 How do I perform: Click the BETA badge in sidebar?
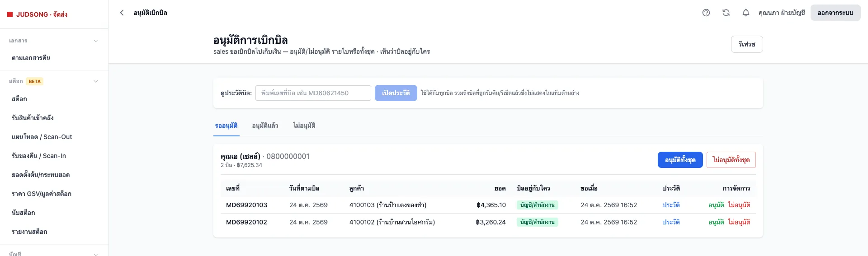[35, 81]
